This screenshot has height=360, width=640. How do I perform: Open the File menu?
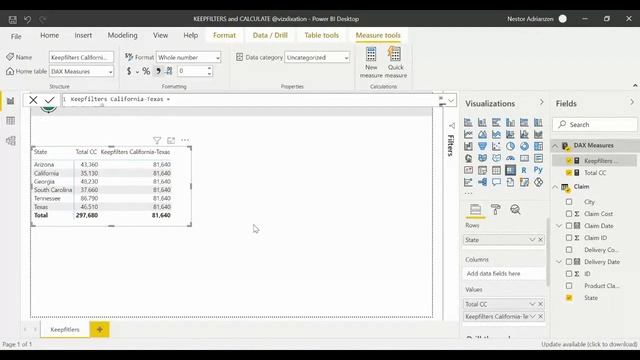16,36
